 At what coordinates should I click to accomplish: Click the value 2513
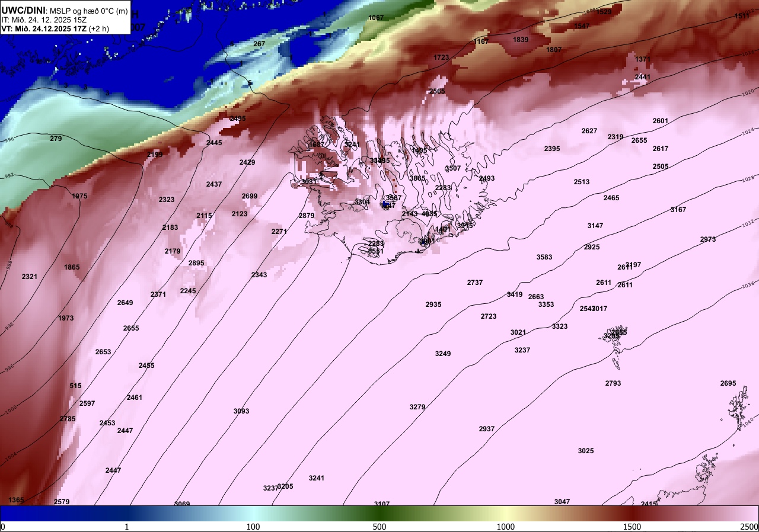582,182
